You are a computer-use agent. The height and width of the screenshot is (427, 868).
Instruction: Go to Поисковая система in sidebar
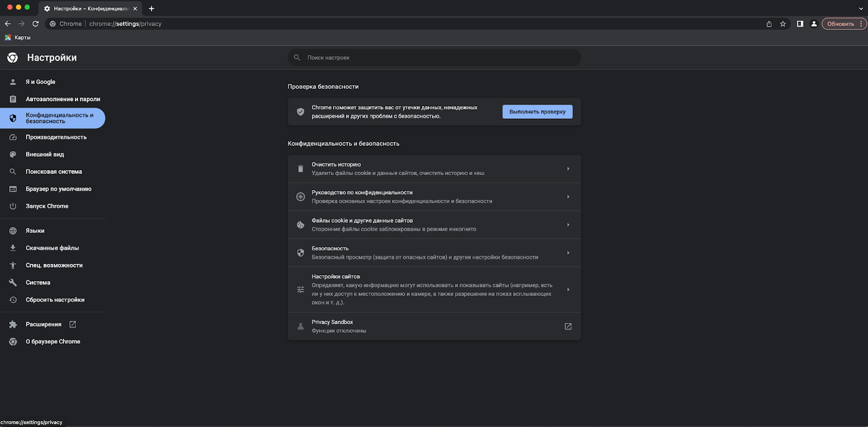coord(54,172)
